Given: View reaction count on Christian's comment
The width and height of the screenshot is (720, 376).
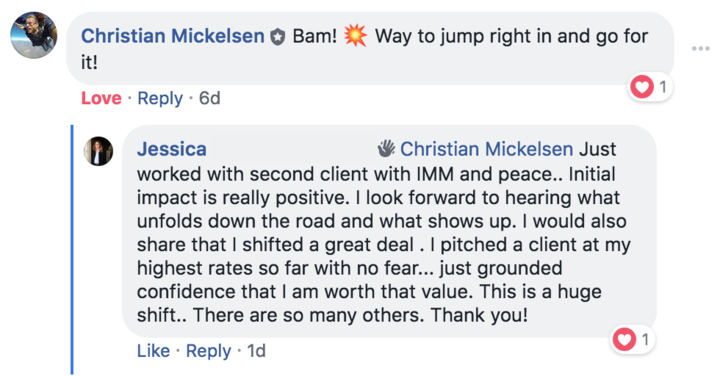Looking at the screenshot, I should point(663,87).
